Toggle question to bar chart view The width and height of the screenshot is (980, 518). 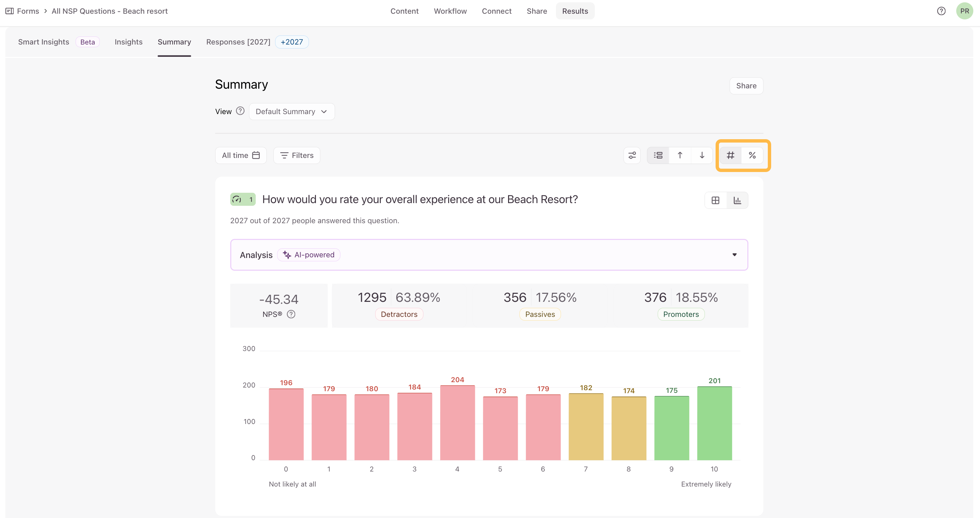point(737,200)
